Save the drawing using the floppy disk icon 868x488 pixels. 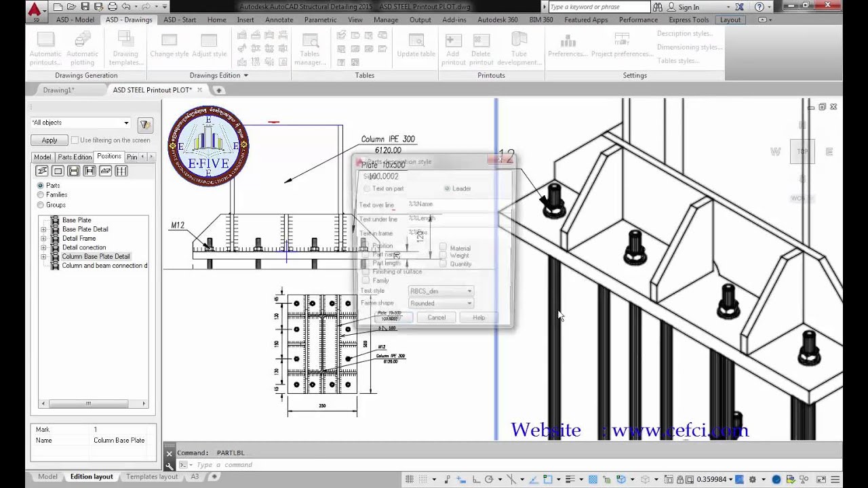85,7
